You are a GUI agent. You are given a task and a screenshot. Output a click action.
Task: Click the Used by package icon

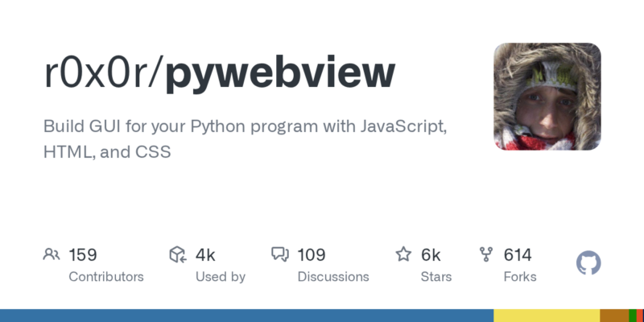coord(178,254)
